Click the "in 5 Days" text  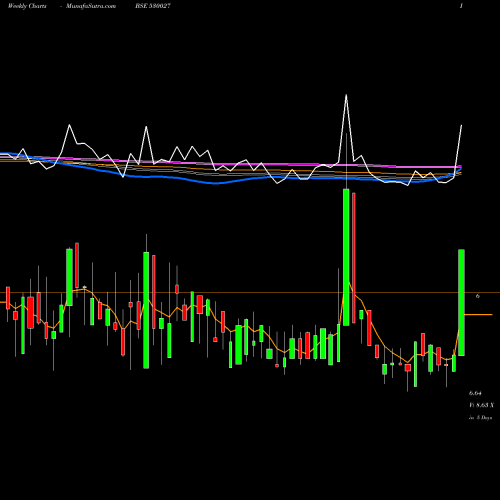coord(480,417)
